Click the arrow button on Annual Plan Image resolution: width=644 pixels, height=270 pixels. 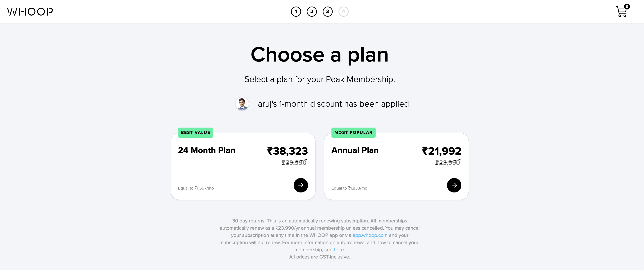(454, 185)
